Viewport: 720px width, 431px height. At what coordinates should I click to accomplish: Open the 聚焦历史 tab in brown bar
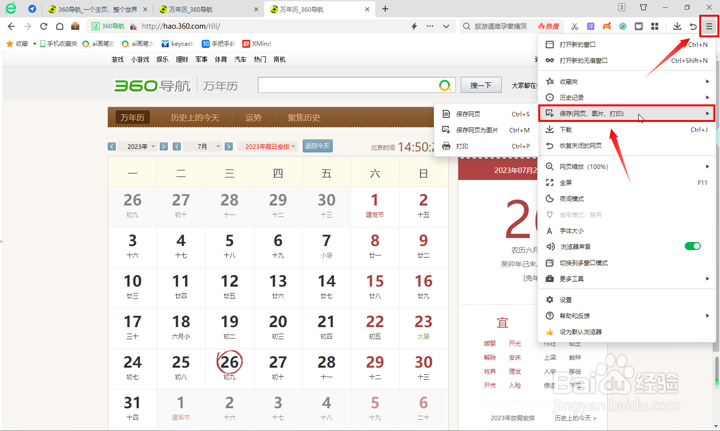click(304, 118)
